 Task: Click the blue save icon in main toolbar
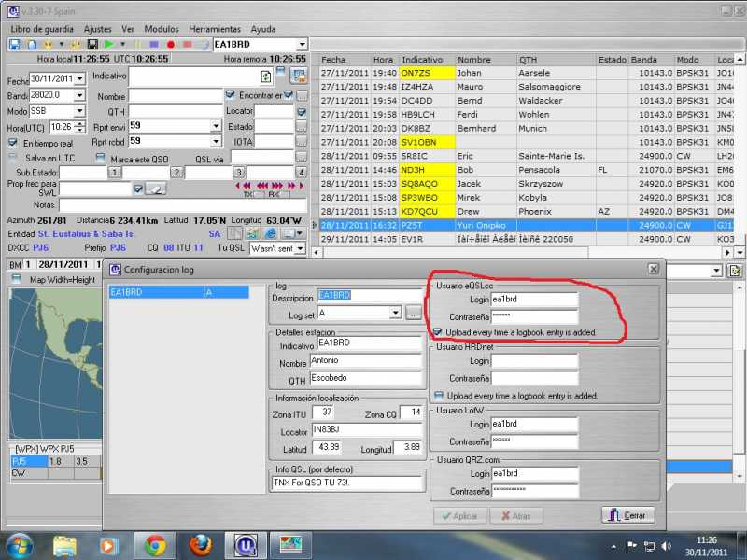(x=14, y=44)
